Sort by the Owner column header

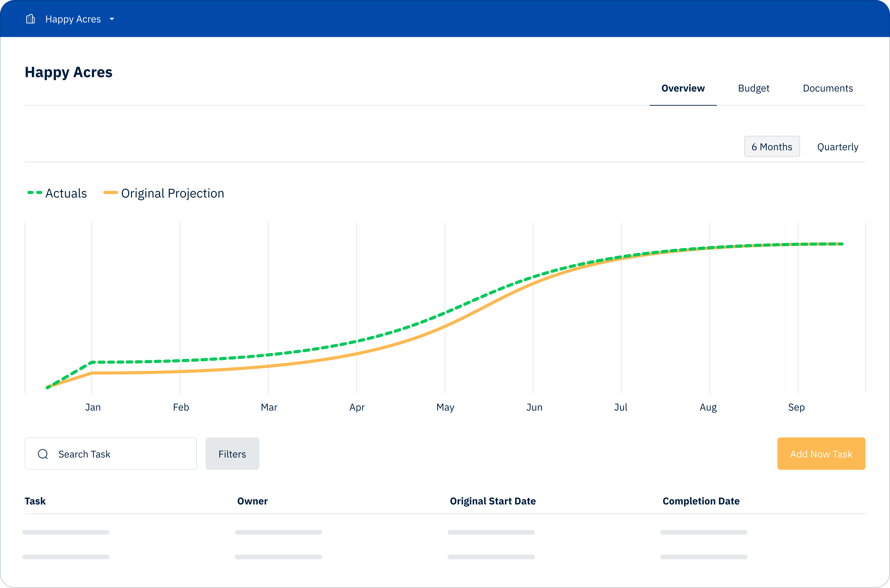pyautogui.click(x=252, y=501)
